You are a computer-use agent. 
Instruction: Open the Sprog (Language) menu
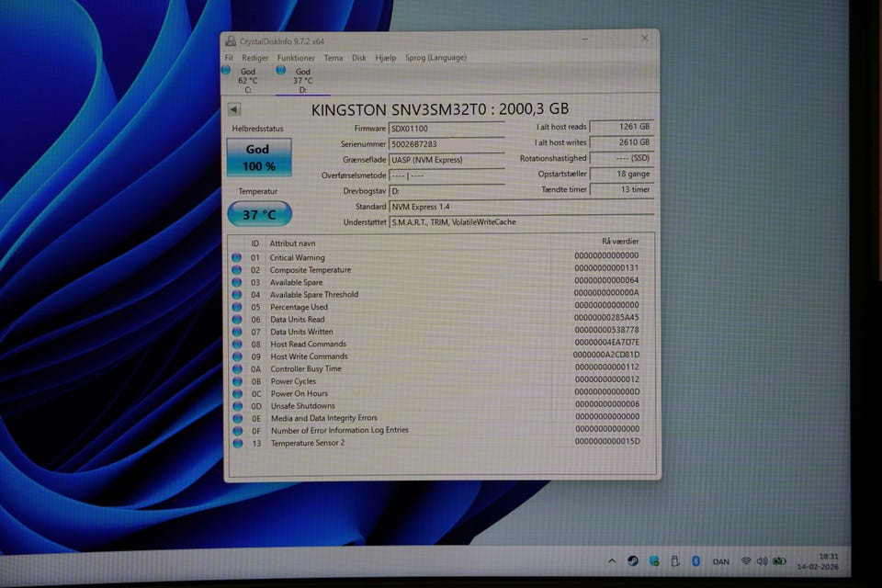click(x=435, y=58)
